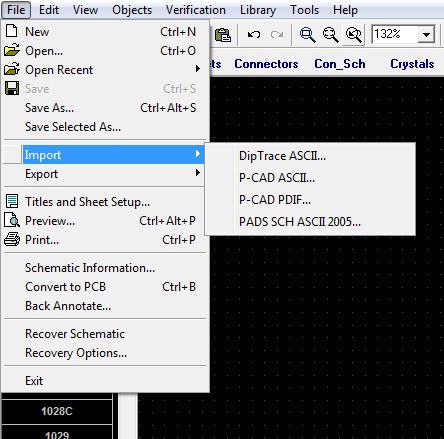Choose Recover Schematic
Viewport: 444px width, 439px height.
pyautogui.click(x=105, y=334)
